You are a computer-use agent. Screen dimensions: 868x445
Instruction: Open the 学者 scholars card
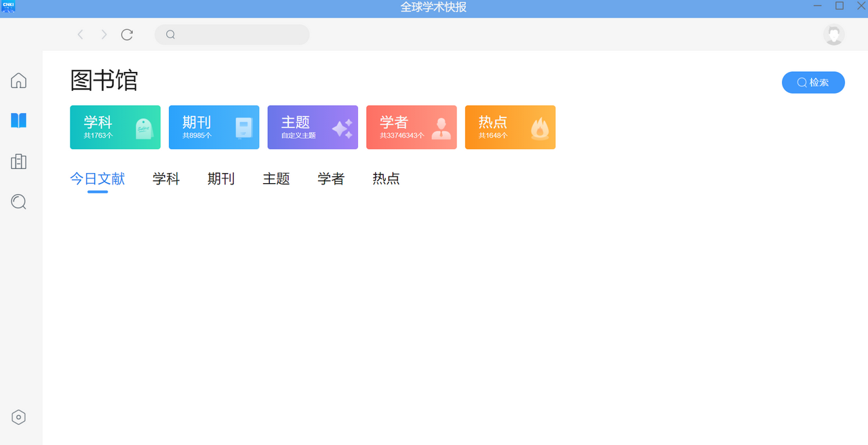click(x=411, y=127)
